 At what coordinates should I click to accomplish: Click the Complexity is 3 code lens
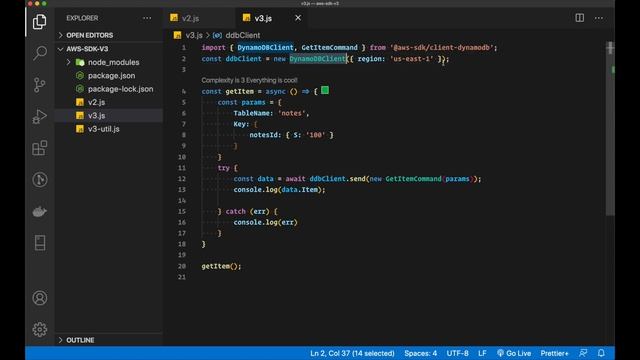[x=249, y=80]
